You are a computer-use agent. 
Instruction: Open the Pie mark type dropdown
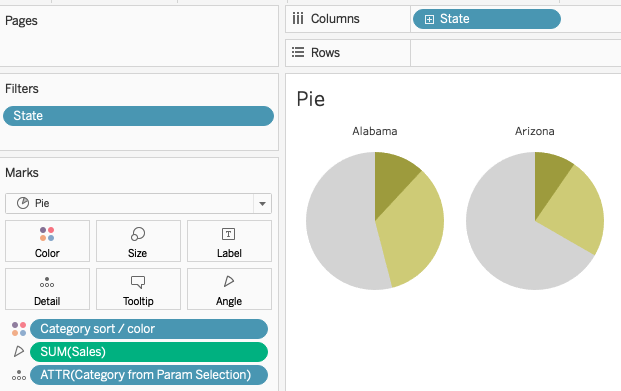[x=138, y=203]
